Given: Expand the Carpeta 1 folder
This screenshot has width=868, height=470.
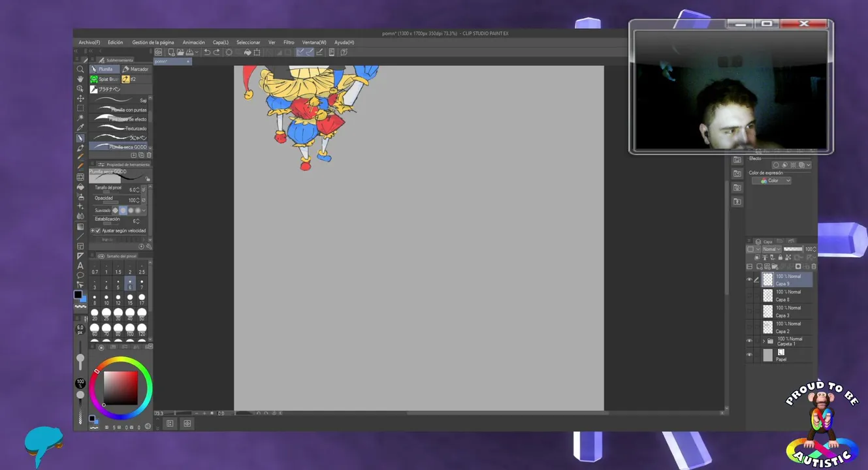Looking at the screenshot, I should pyautogui.click(x=764, y=341).
